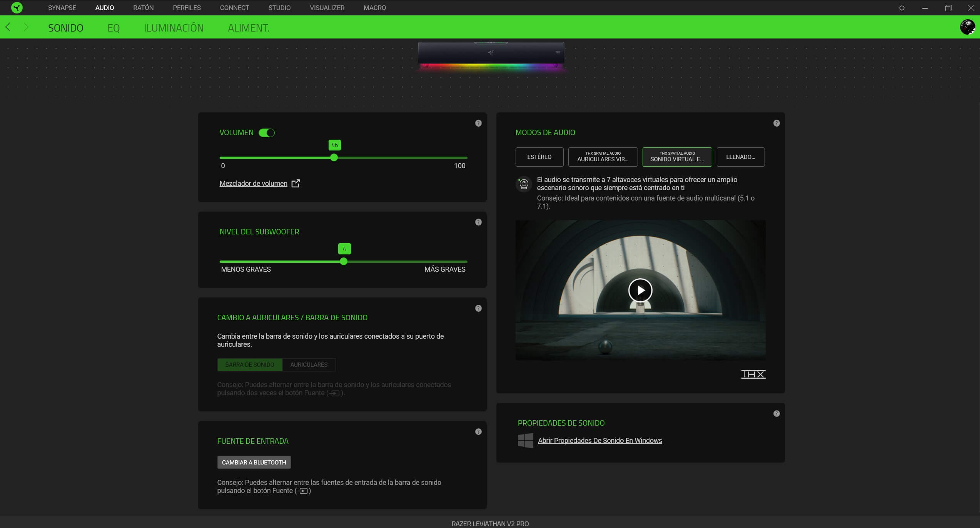
Task: Select Barra de Sonido output
Action: pos(250,365)
